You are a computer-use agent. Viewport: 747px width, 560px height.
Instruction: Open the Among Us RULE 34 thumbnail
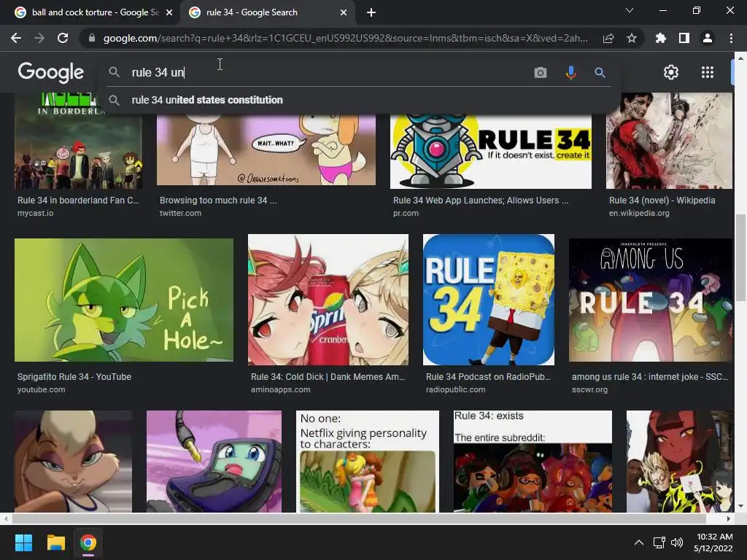click(x=650, y=300)
